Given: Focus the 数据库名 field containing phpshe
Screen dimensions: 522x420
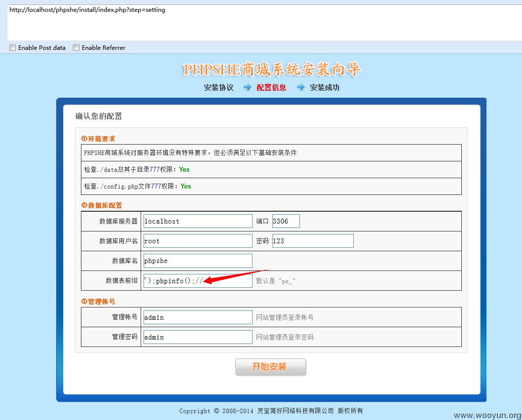Looking at the screenshot, I should [197, 261].
